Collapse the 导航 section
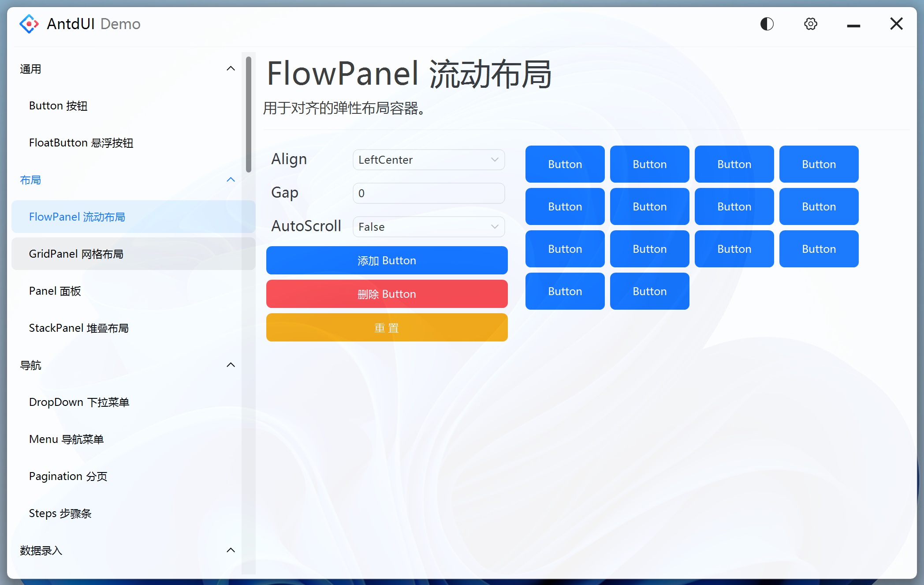The image size is (924, 585). pos(231,365)
